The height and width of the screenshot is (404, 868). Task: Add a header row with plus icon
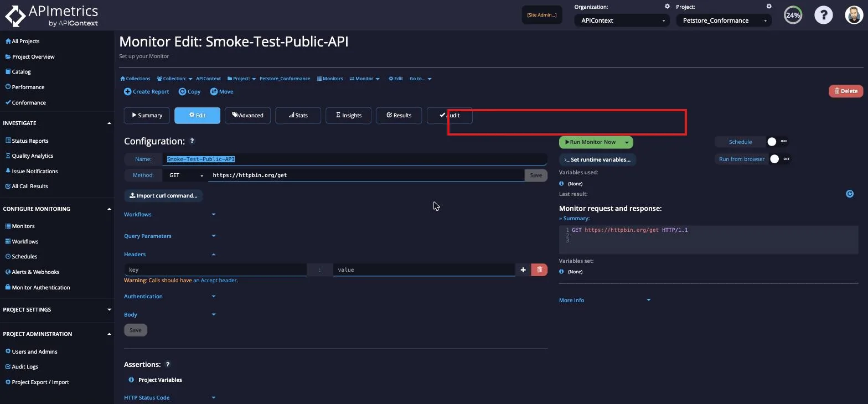tap(523, 270)
